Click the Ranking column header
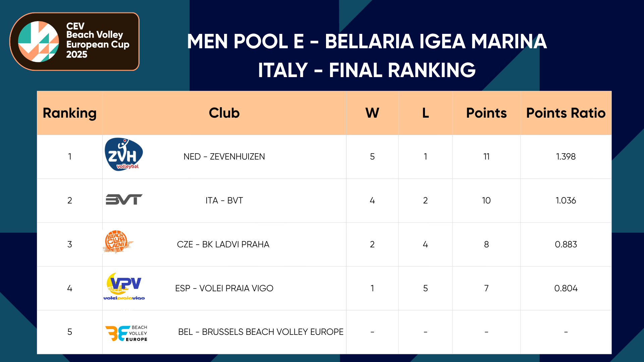This screenshot has width=644, height=362. (69, 113)
